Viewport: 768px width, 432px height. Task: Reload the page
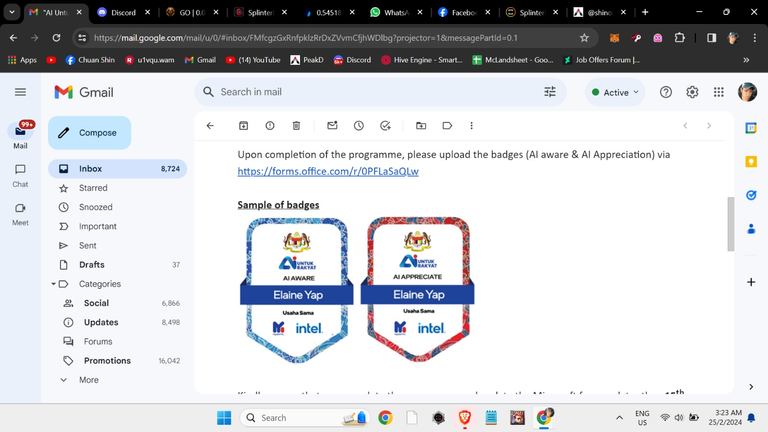pos(56,38)
